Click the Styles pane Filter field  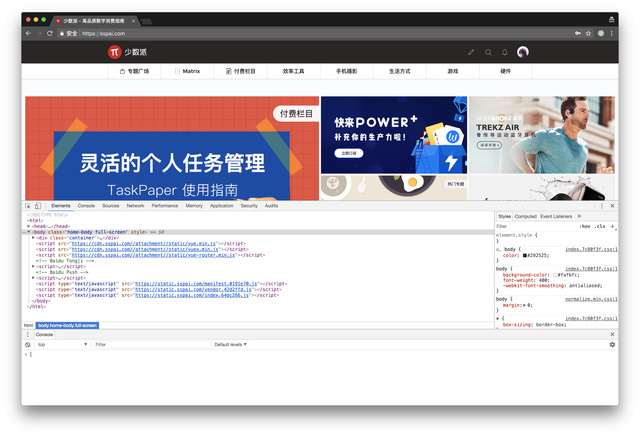535,226
